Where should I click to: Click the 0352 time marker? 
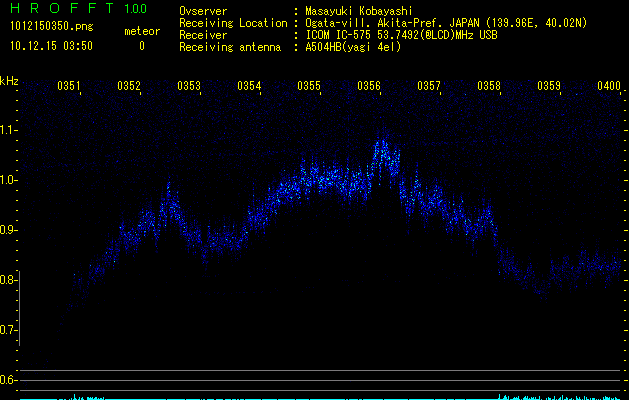pos(129,85)
